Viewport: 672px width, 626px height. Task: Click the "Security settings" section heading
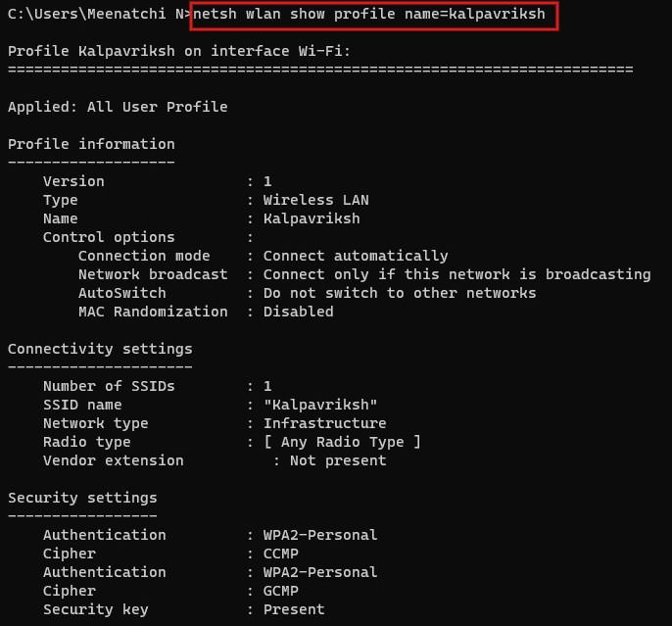click(x=82, y=498)
